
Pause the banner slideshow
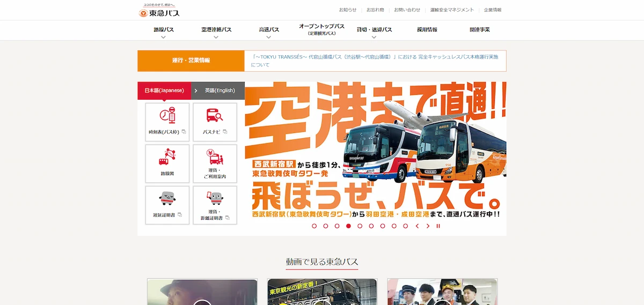438,226
